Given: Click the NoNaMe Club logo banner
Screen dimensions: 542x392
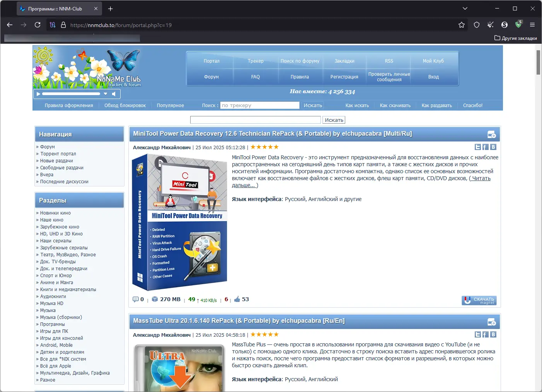Looking at the screenshot, I should (x=87, y=67).
